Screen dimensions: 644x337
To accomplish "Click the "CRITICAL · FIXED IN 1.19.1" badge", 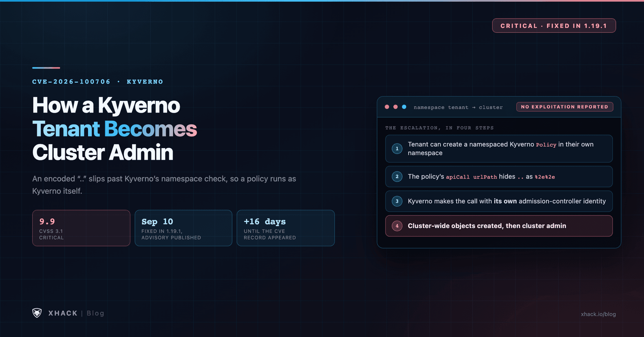I will click(554, 26).
